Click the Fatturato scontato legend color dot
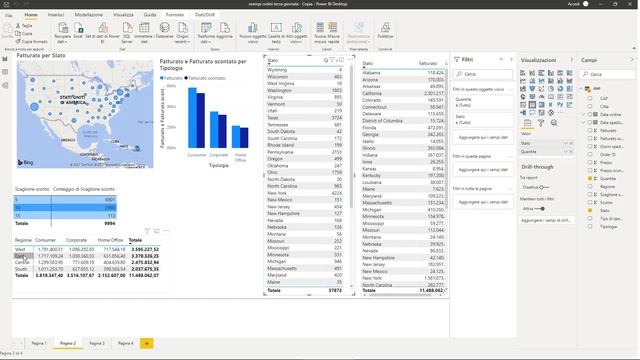This screenshot has height=360, width=640. point(187,78)
